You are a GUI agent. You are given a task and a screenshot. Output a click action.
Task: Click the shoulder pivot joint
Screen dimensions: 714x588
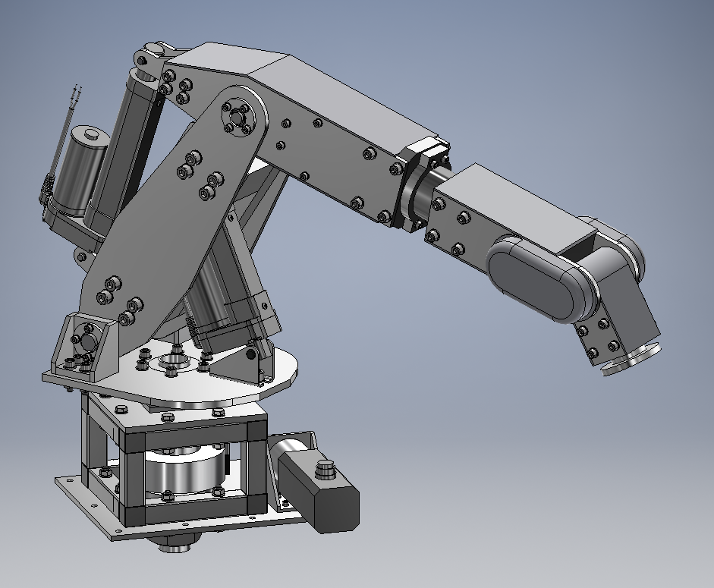pos(239,118)
